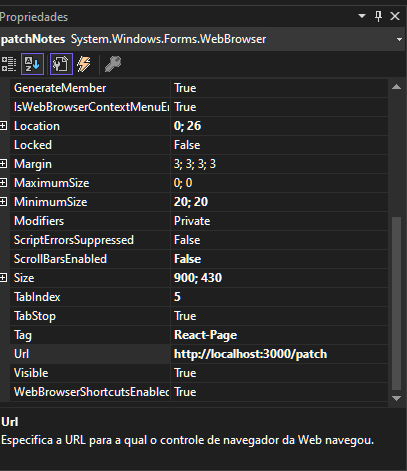407x471 pixels.
Task: Select the TabIndex property name
Action: click(90, 297)
